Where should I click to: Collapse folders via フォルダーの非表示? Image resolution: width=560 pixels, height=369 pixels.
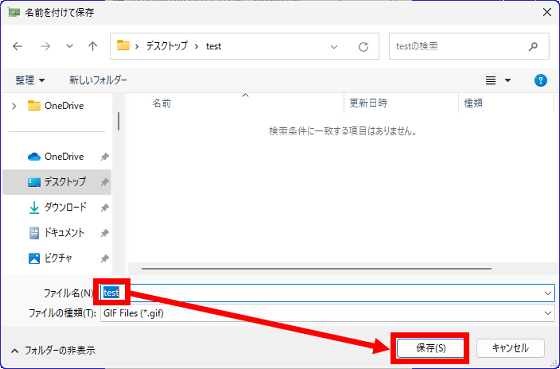[x=53, y=350]
